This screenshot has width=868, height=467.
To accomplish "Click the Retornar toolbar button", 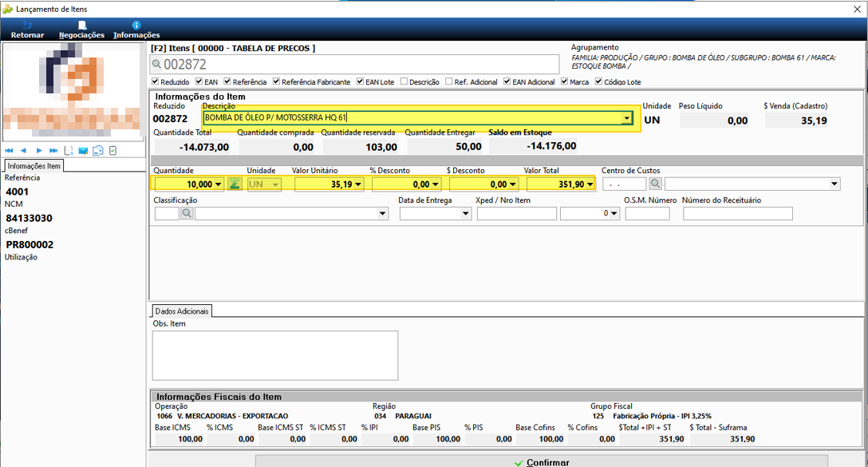I will [x=27, y=30].
